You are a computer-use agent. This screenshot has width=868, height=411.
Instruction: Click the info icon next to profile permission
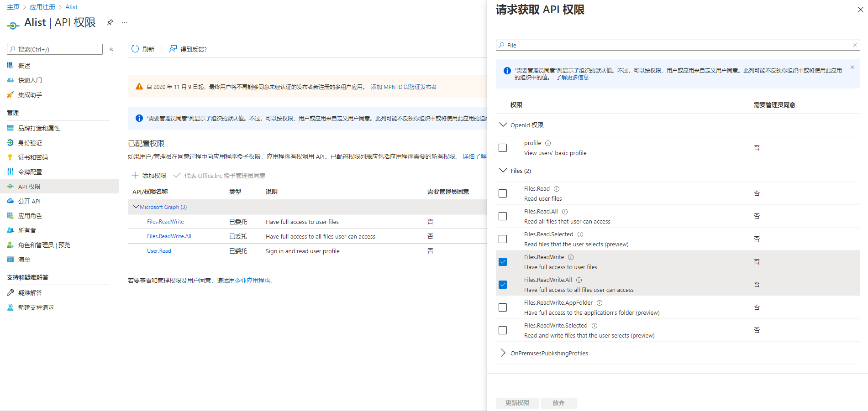pyautogui.click(x=548, y=143)
